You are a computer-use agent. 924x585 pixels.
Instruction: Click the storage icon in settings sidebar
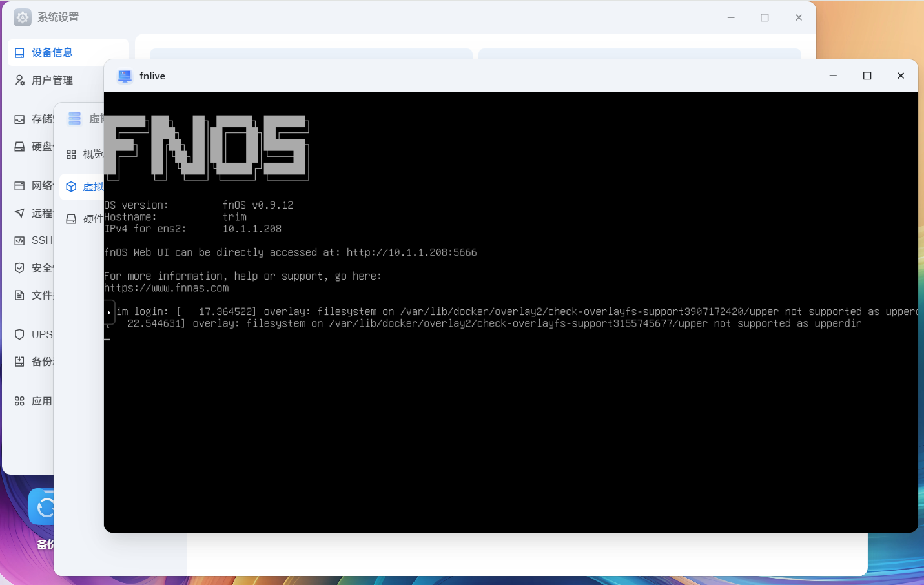[x=19, y=119]
